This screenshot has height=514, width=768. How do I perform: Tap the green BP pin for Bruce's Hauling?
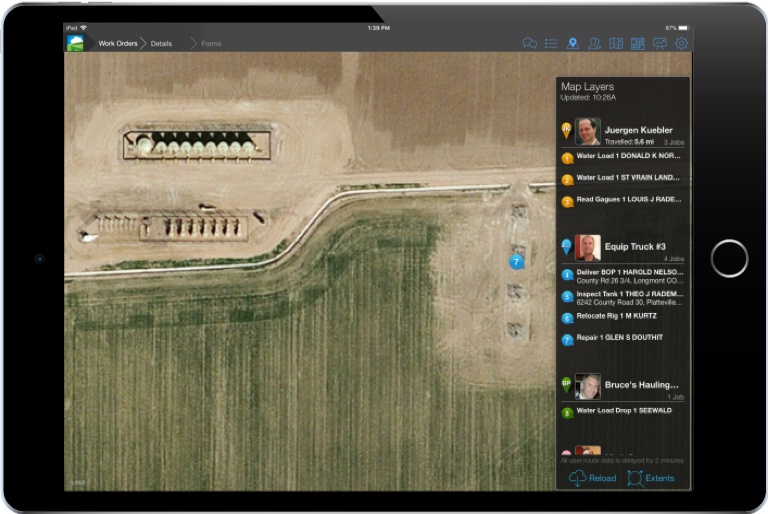pos(566,385)
